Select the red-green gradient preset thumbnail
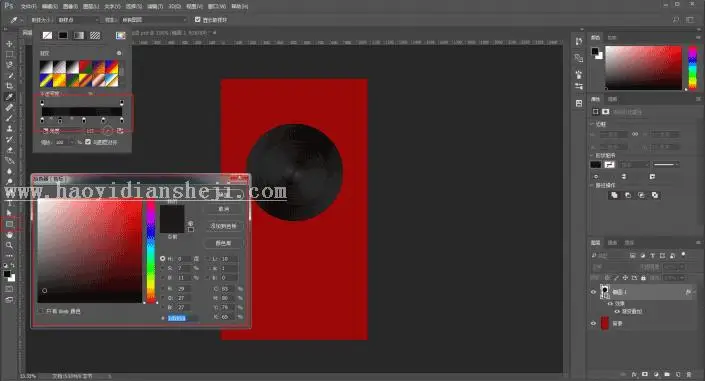 pos(85,67)
